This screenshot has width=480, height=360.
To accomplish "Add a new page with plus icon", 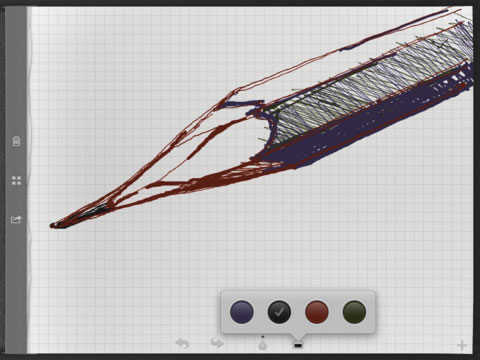I will tap(462, 345).
